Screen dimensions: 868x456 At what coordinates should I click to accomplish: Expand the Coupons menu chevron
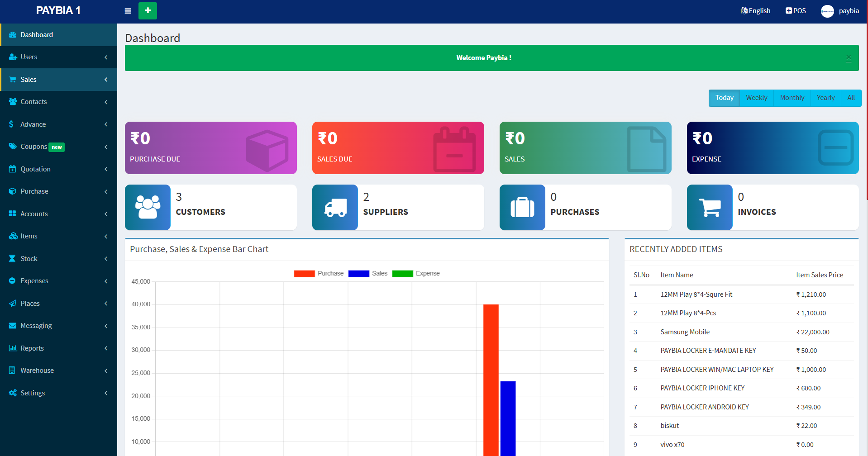tap(106, 147)
